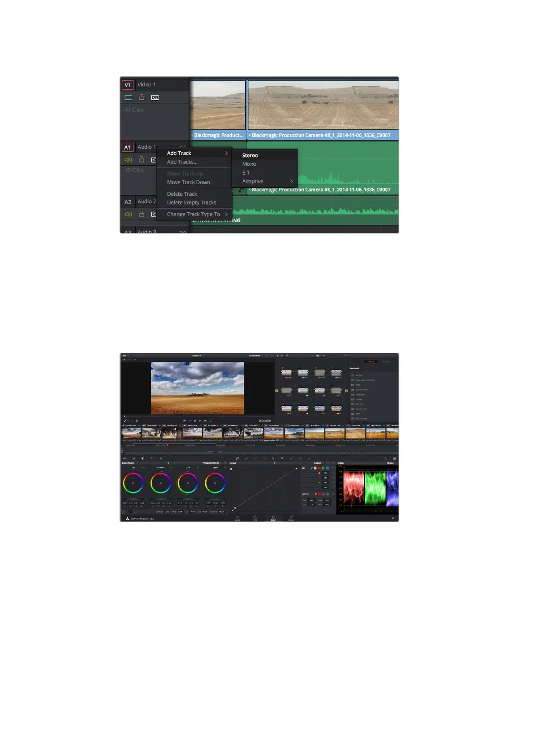Choose Delete Track in context menu
The height and width of the screenshot is (756, 535).
194,194
